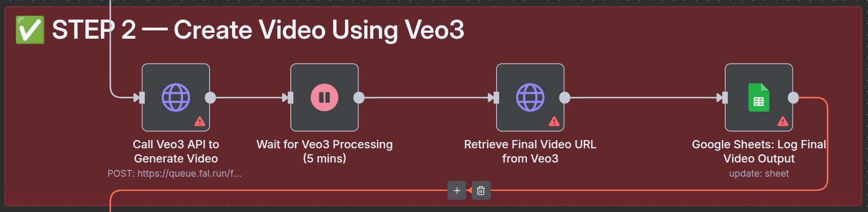Delete connection using the trash icon
This screenshot has width=868, height=212.
coord(481,190)
